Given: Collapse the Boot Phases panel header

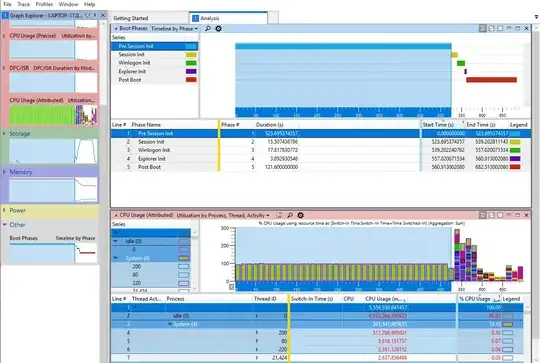Looking at the screenshot, I should (x=116, y=29).
